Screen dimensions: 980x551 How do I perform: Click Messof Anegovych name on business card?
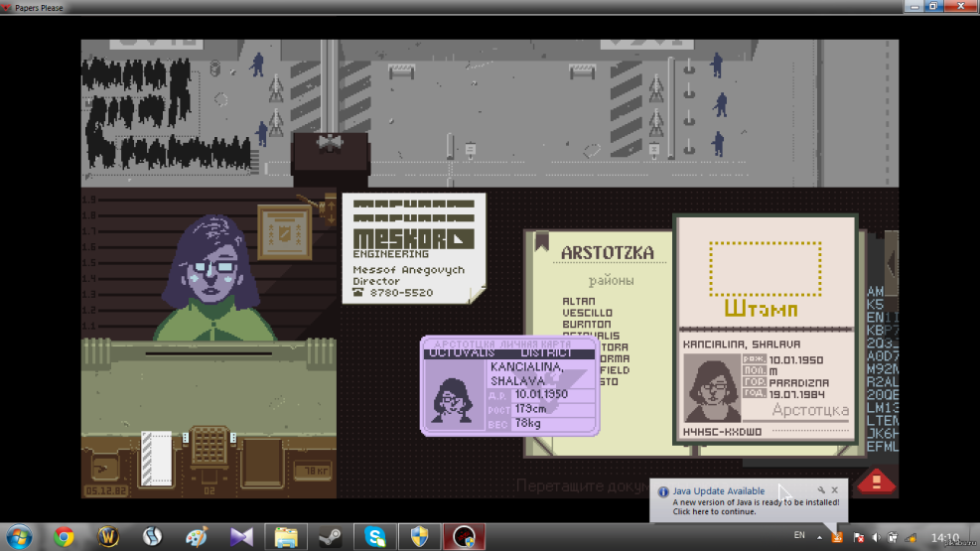[x=409, y=270]
